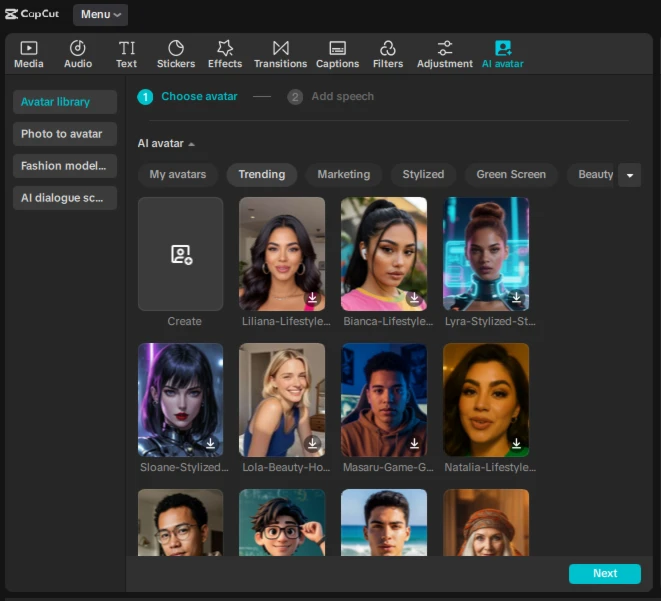Open the Media panel icon
The height and width of the screenshot is (601, 661).
tap(28, 54)
